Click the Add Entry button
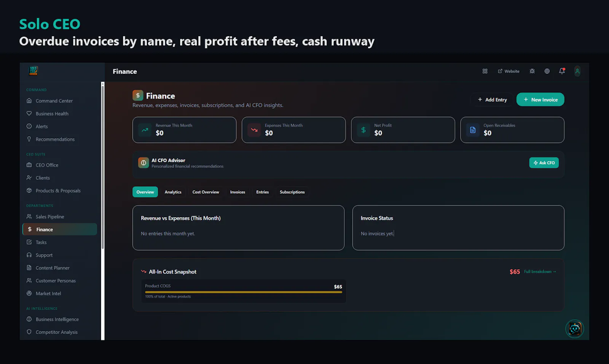 click(x=492, y=100)
